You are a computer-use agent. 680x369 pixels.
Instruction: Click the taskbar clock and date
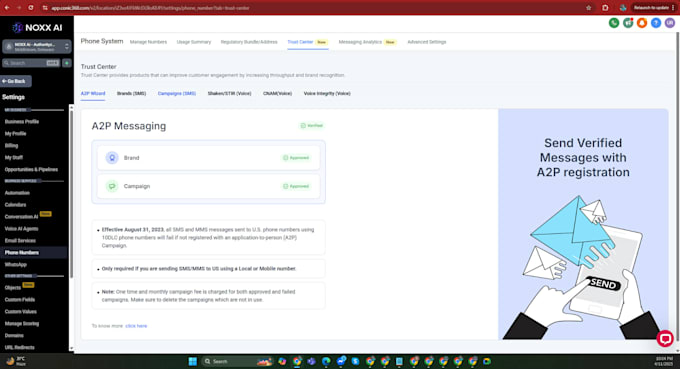664,361
